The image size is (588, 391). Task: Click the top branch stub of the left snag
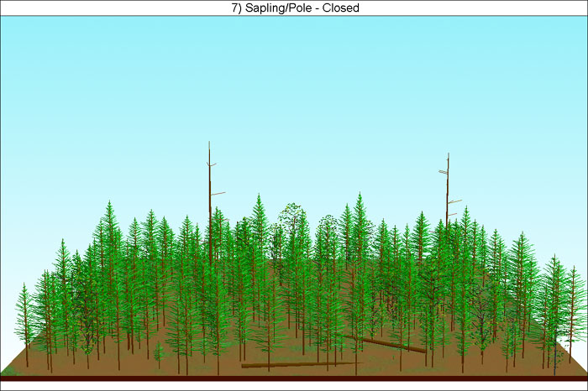pos(213,164)
